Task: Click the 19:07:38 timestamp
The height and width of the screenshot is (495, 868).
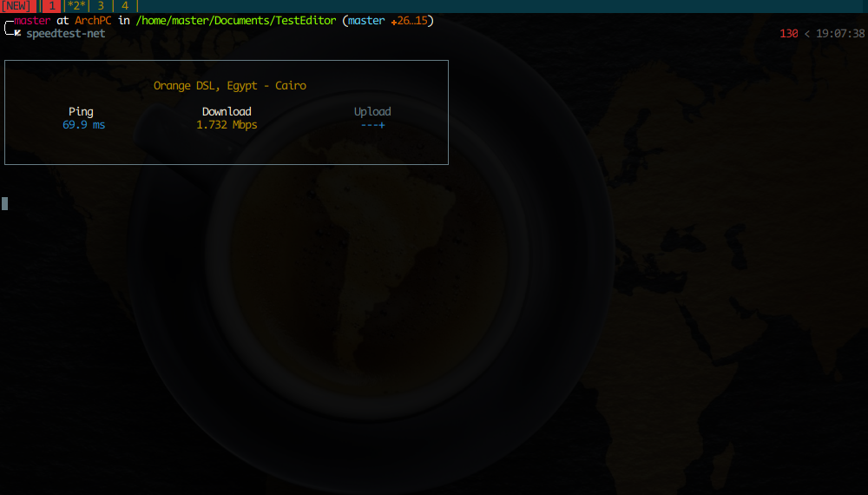Action: [x=840, y=34]
